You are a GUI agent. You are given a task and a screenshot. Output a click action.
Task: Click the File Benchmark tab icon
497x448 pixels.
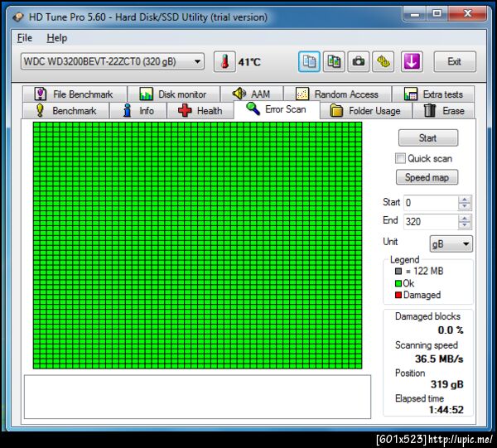tap(41, 94)
